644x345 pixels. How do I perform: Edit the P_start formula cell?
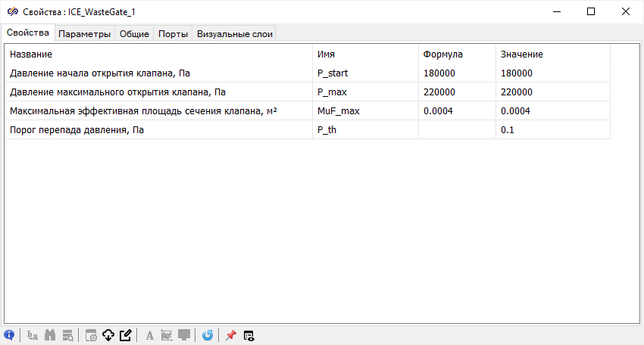tap(457, 73)
